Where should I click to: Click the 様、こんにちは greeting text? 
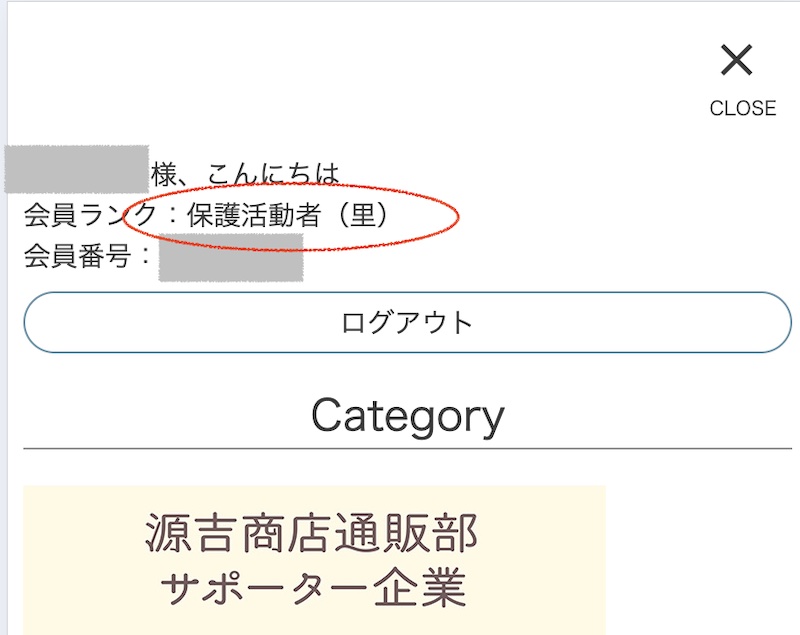(x=245, y=174)
